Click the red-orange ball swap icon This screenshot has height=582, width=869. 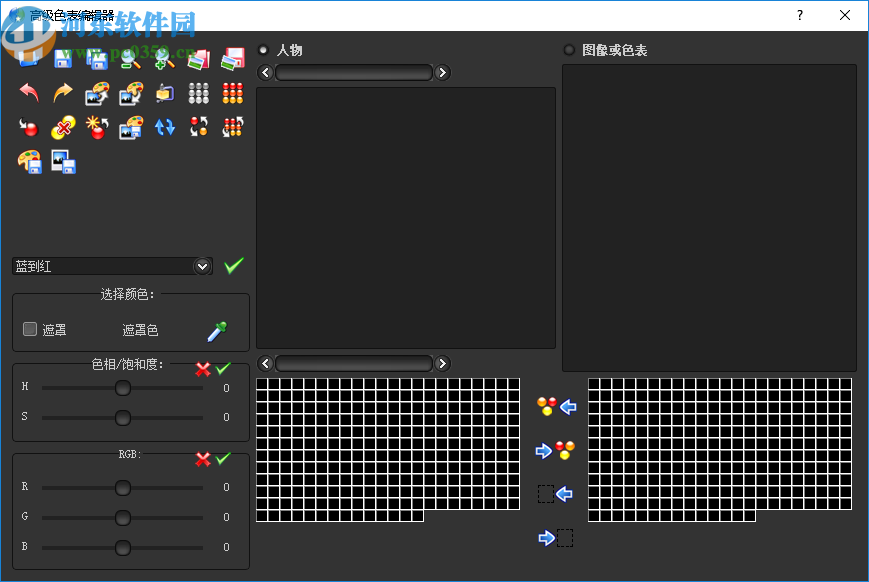pyautogui.click(x=198, y=126)
